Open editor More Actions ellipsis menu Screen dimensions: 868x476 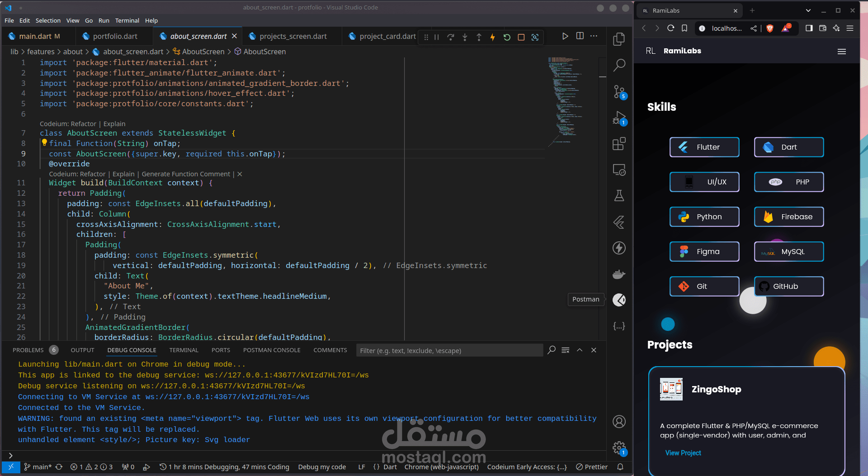(x=594, y=36)
